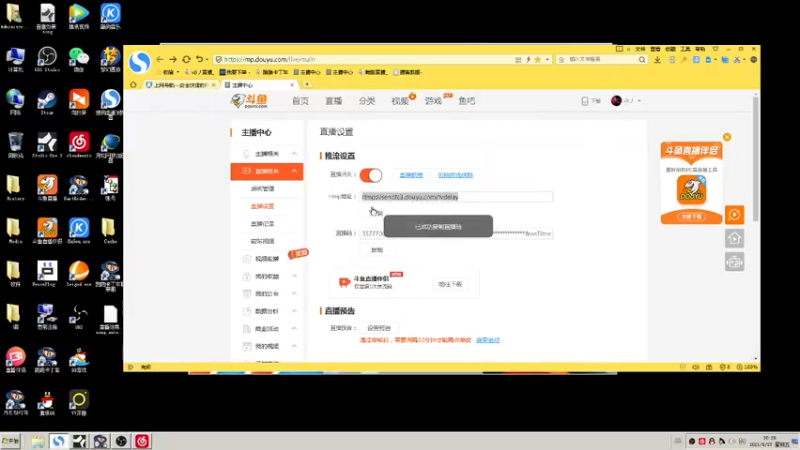Image resolution: width=800 pixels, height=450 pixels.
Task: Click the floating house icon button
Action: [x=734, y=238]
